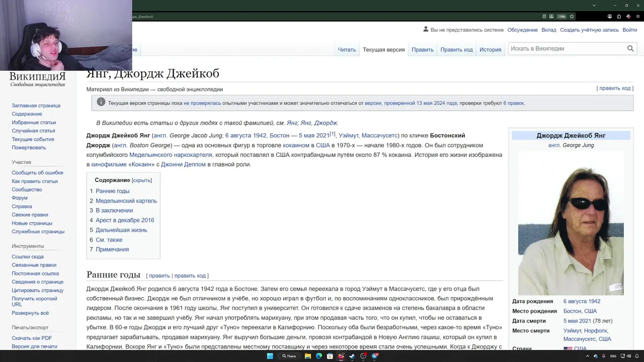
Task: Jump to 'Медельинский картель' in contents
Action: (126, 201)
